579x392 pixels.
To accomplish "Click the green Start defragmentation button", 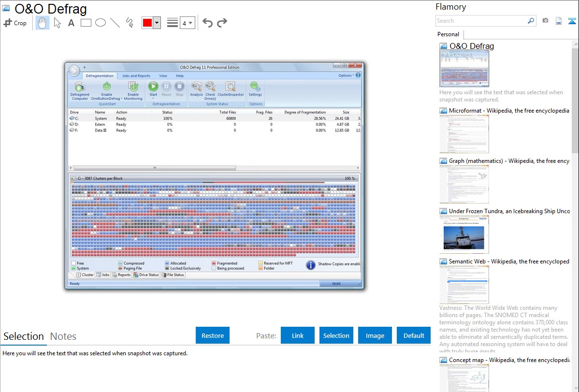I will [153, 87].
